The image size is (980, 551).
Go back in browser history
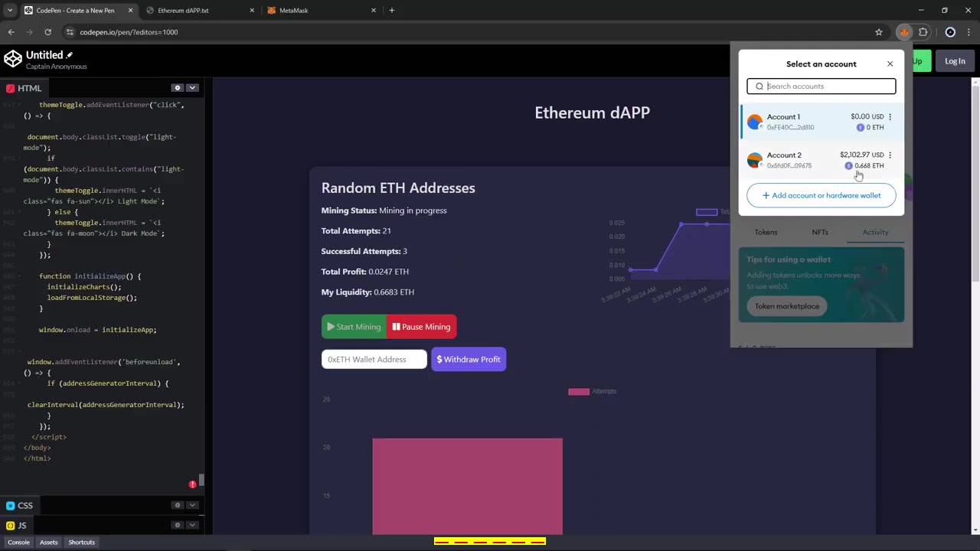(x=11, y=32)
